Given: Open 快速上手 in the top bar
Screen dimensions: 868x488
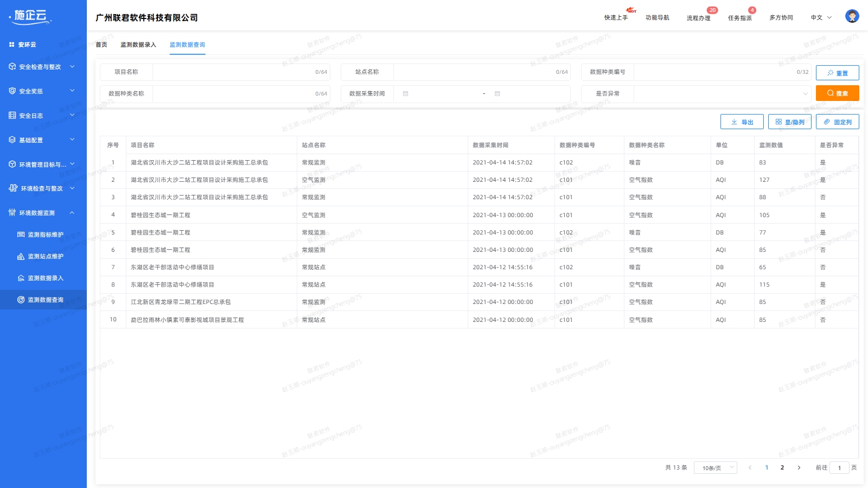Looking at the screenshot, I should pyautogui.click(x=616, y=17).
